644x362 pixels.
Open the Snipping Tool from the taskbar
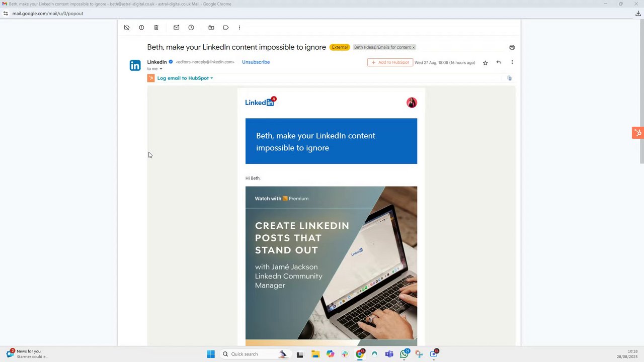(x=419, y=354)
